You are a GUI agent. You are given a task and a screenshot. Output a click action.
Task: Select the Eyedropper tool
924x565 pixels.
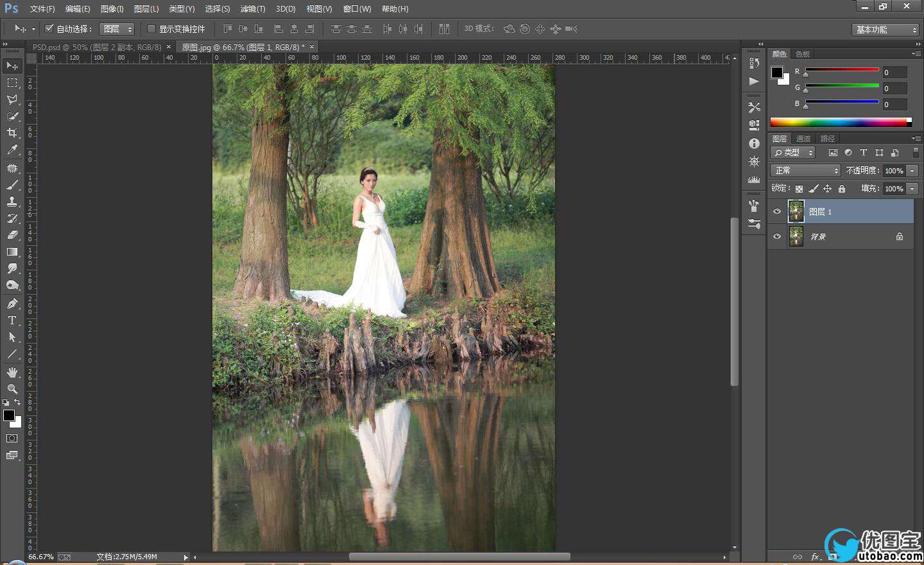click(x=12, y=150)
